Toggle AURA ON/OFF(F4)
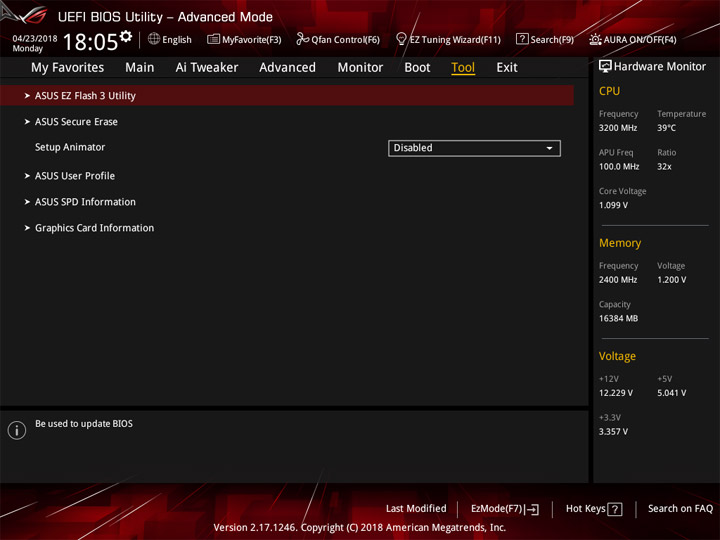The width and height of the screenshot is (720, 540). [x=633, y=39]
